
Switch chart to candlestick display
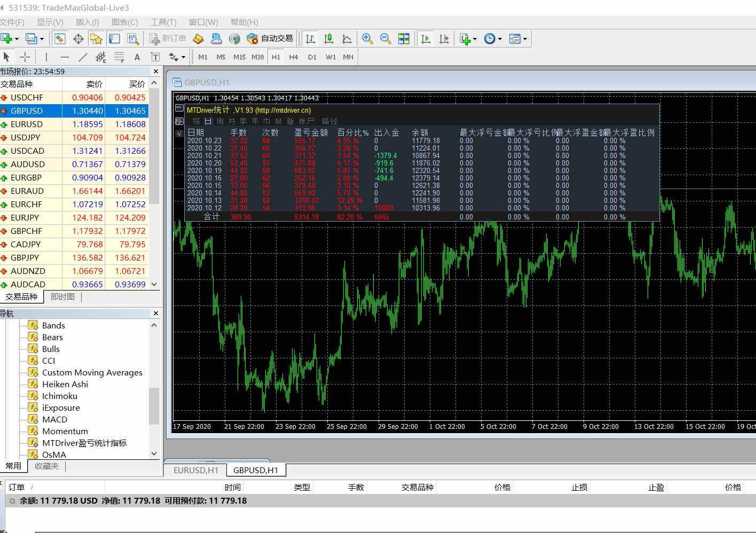click(328, 38)
